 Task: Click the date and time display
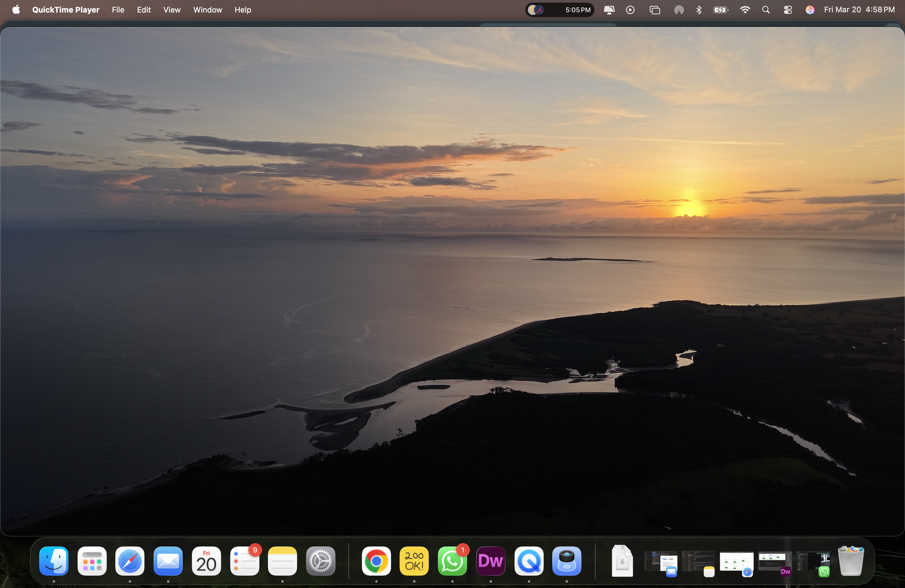point(860,10)
